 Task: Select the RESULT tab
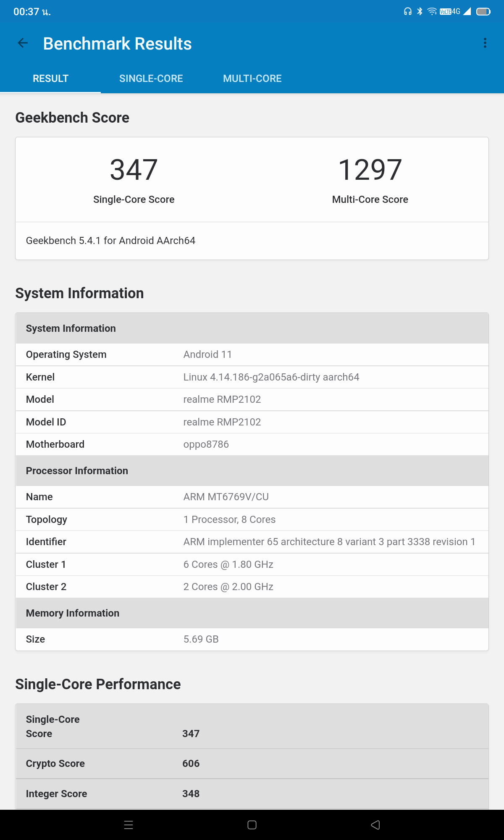(x=50, y=79)
